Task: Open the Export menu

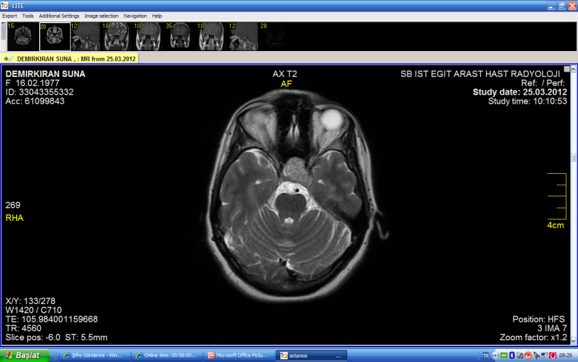Action: (10, 16)
